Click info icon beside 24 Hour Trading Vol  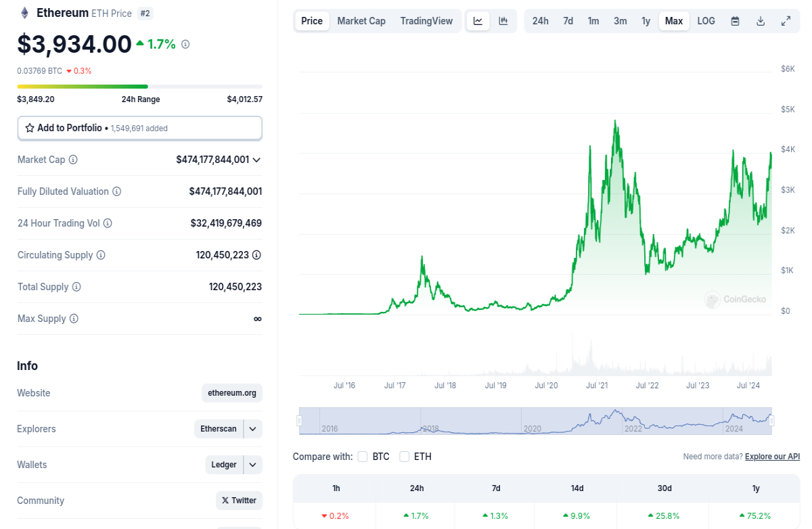tap(108, 223)
